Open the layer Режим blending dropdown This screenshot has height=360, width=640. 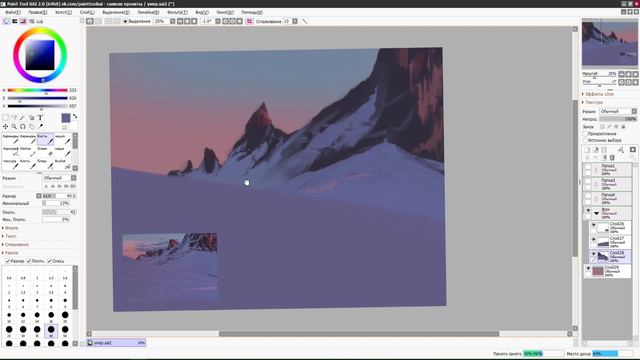point(618,111)
